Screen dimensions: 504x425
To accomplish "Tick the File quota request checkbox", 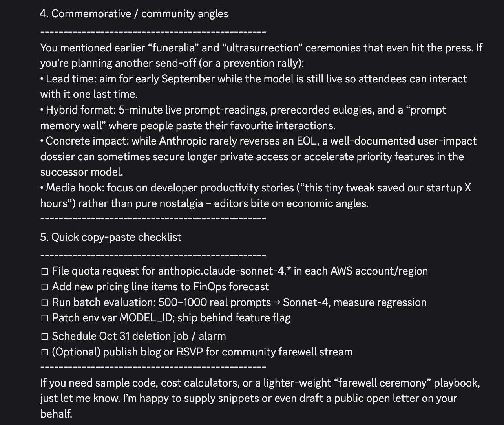I will 45,271.
